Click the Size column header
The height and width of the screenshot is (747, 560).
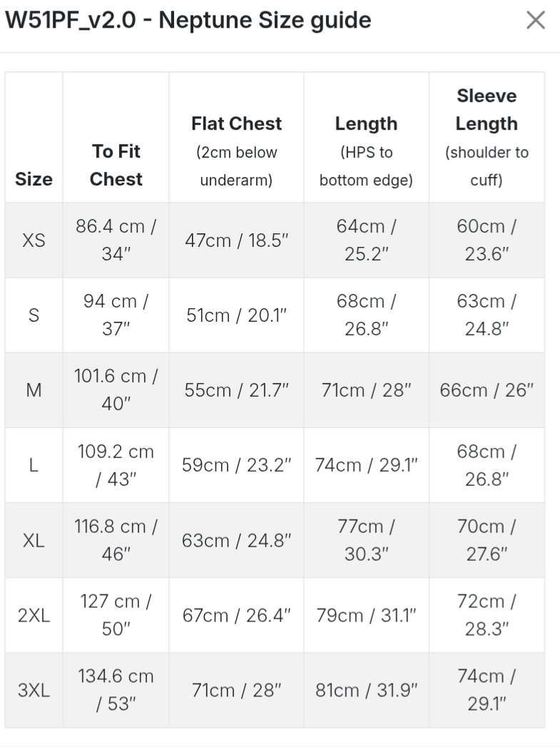click(34, 179)
